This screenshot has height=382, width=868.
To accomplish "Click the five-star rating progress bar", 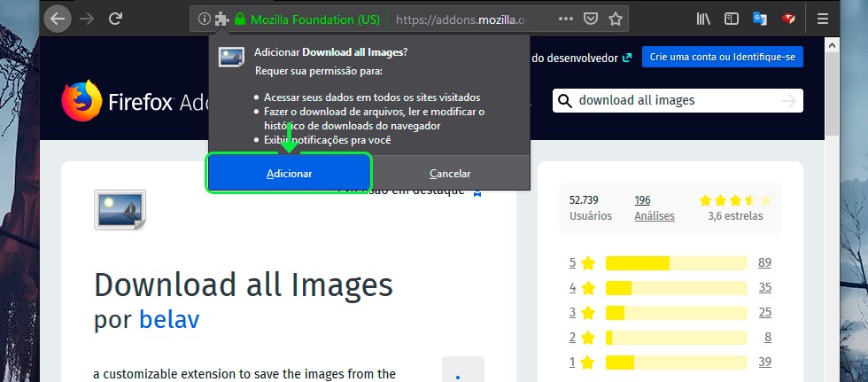I will 677,263.
